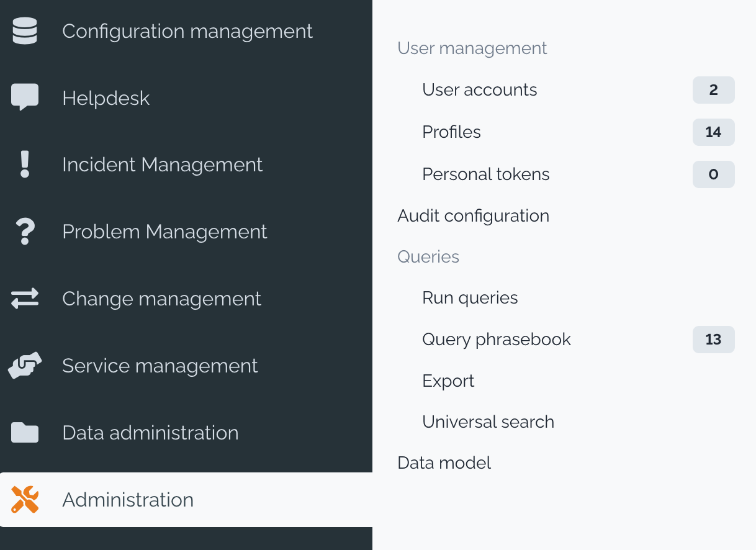Open the User accounts entry
The height and width of the screenshot is (550, 756).
(479, 90)
